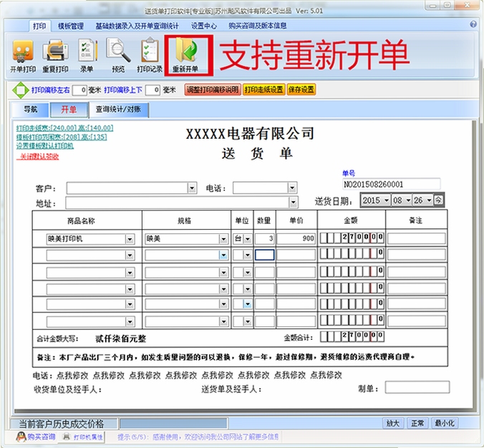This screenshot has width=484, height=448.
Task: Open the day 26 dropdown
Action: click(430, 200)
